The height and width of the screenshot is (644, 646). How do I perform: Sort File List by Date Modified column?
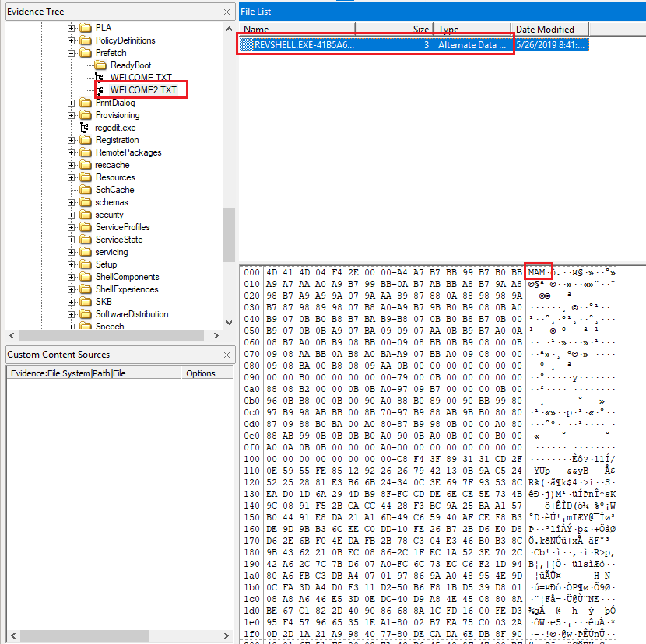[549, 29]
